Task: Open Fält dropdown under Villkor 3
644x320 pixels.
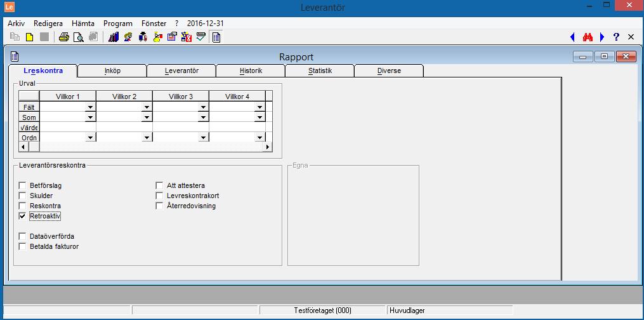Action: click(203, 107)
